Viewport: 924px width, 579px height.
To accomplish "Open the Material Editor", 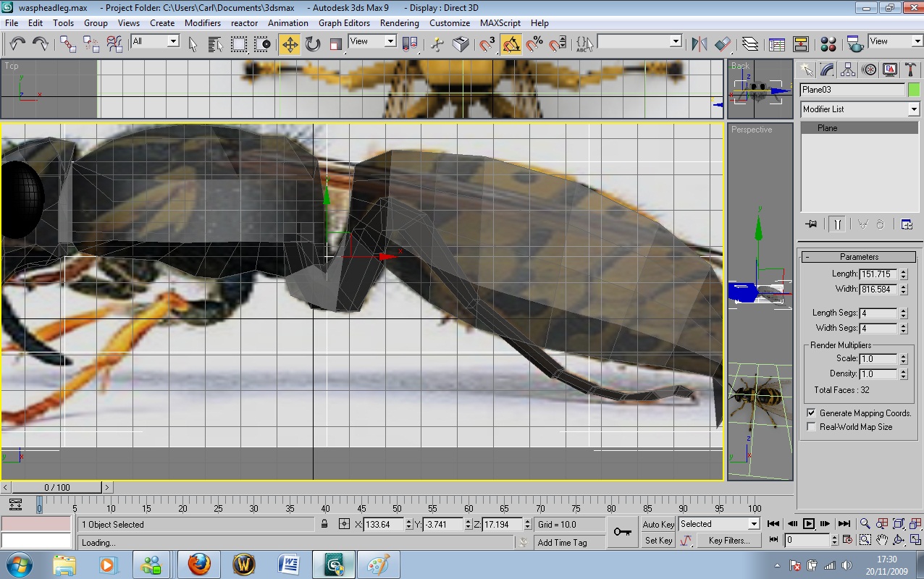I will point(828,45).
